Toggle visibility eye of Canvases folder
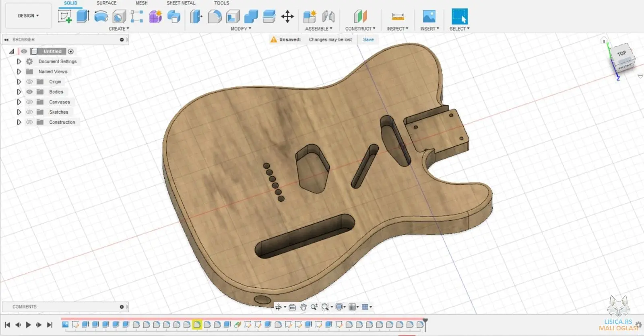Screen dimensions: 644x336 pos(29,102)
